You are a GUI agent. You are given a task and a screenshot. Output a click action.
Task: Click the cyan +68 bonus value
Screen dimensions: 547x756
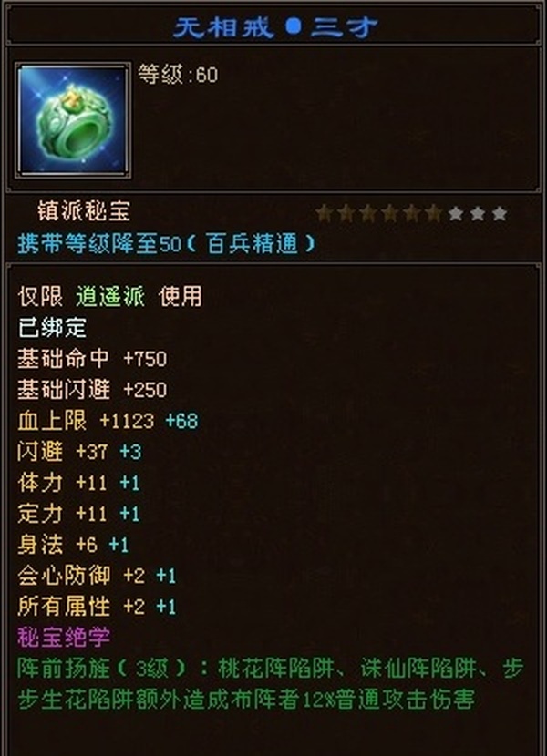[x=181, y=421]
